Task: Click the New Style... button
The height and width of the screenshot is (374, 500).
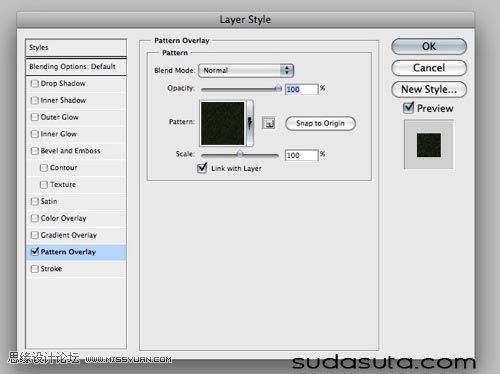Action: 429,89
